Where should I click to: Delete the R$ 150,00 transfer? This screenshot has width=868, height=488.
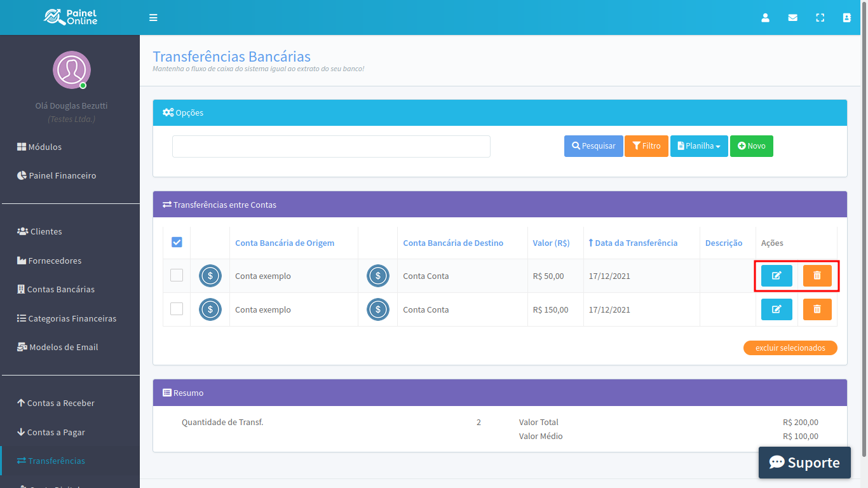click(x=817, y=309)
